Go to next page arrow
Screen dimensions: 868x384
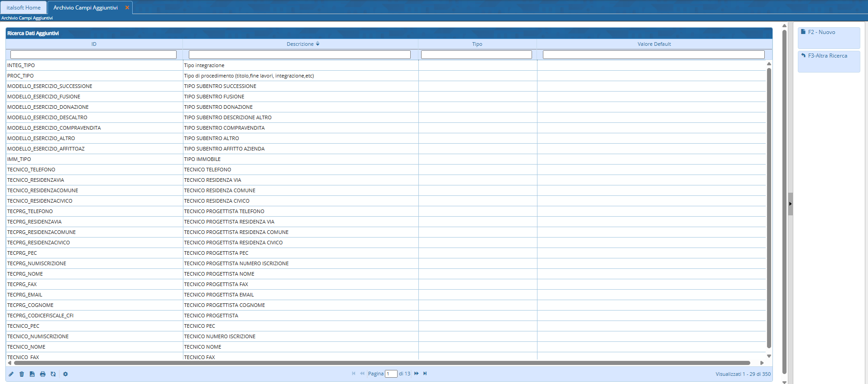417,374
